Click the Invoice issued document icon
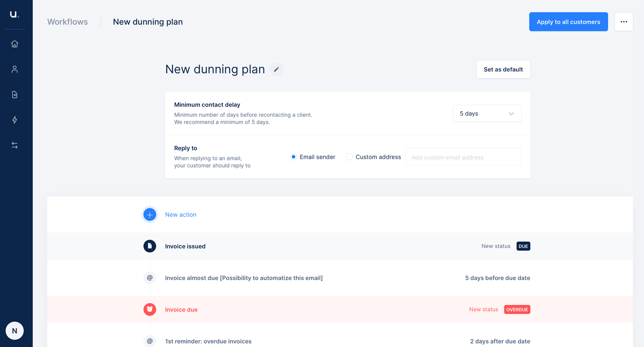 click(149, 246)
